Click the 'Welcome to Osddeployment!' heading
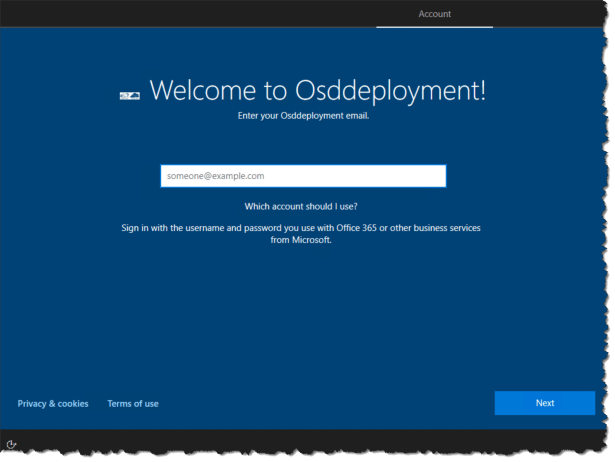Viewport: 615px width, 462px height. [318, 91]
